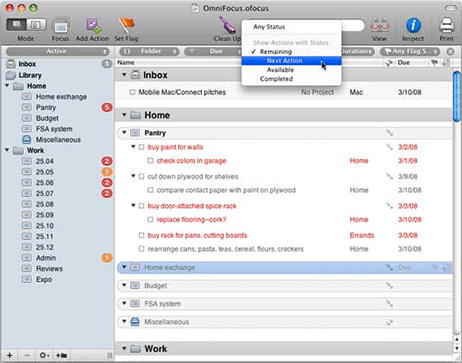Select Expo project in sidebar

44,279
